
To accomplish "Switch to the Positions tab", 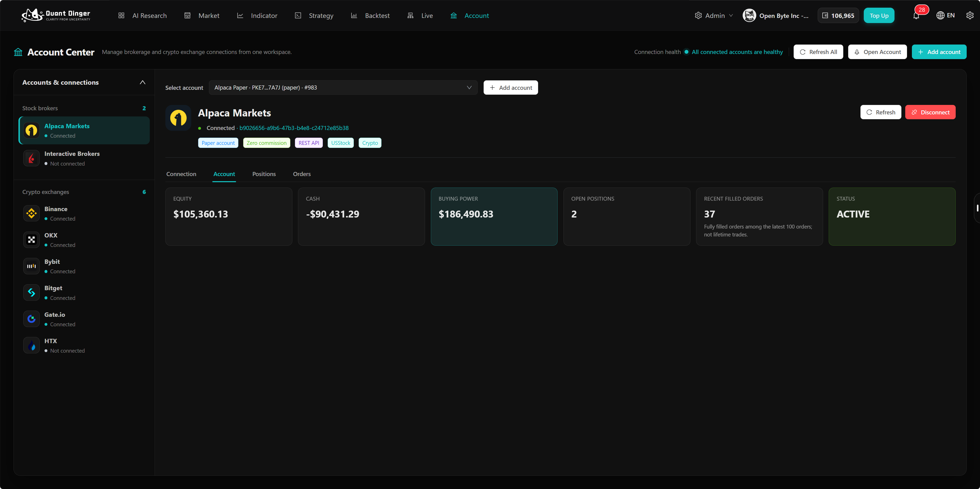I will 264,174.
